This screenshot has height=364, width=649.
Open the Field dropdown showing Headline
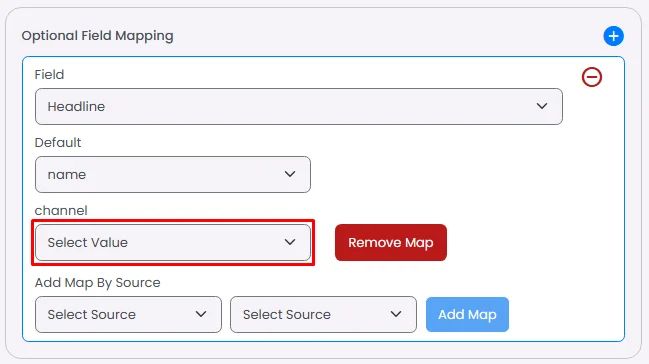pyautogui.click(x=299, y=106)
